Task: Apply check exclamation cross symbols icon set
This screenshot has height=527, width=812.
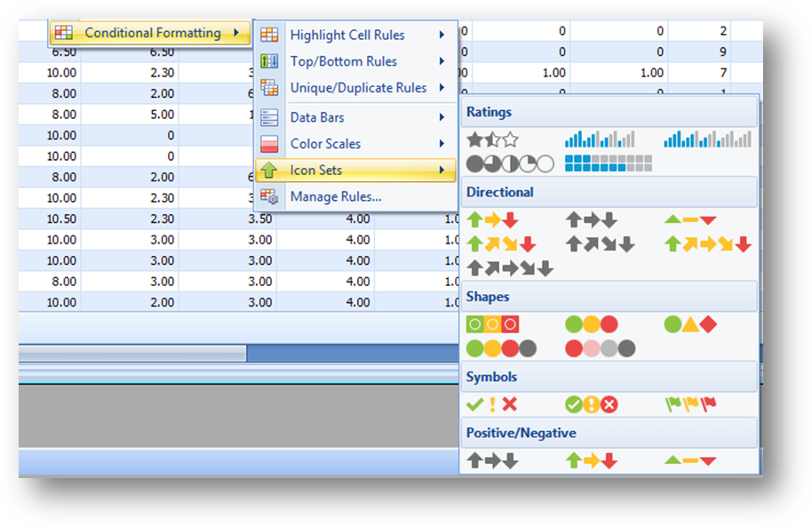Action: (x=492, y=404)
